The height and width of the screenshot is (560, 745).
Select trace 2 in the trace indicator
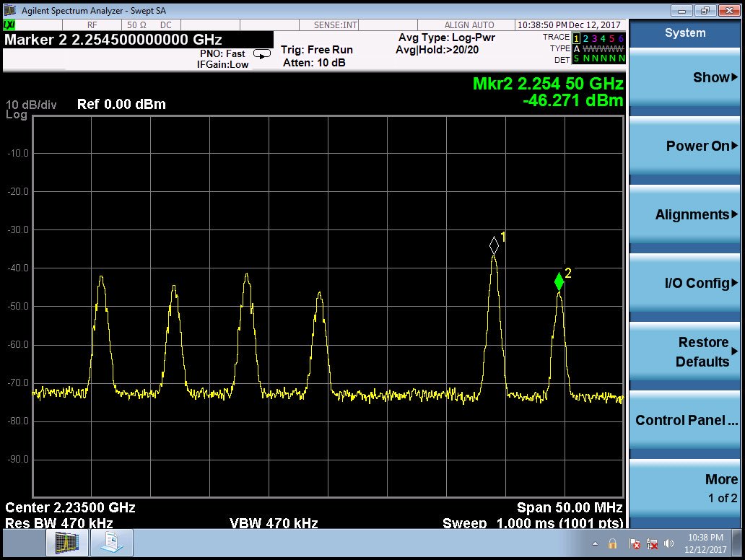(585, 38)
